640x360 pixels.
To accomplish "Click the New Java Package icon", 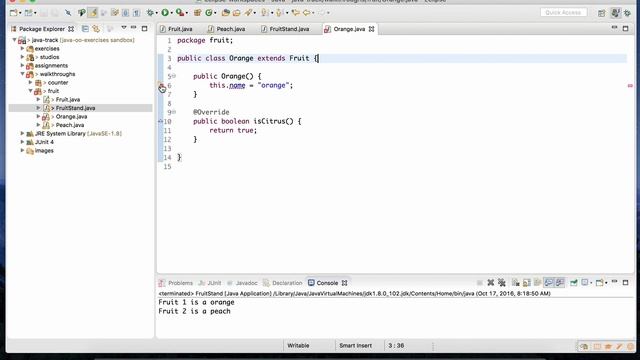I will click(x=198, y=13).
